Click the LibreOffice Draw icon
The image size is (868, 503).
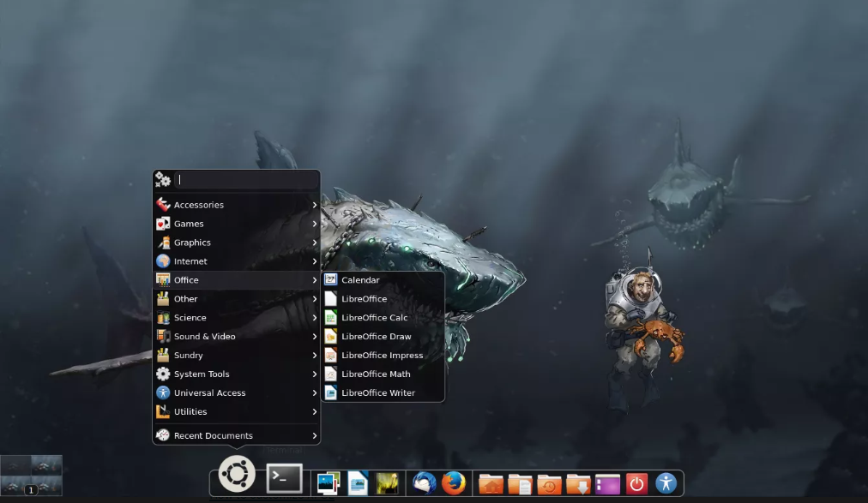330,336
